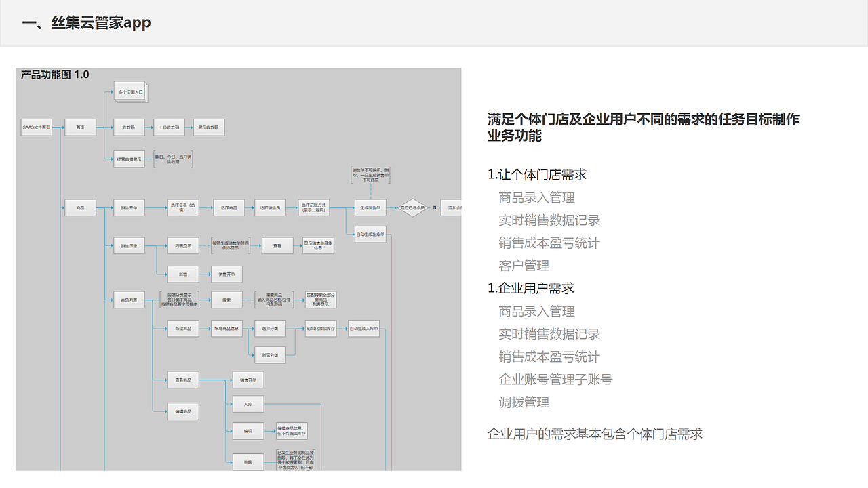Select the 经营数据展示 flowchart node
Viewport: 868px width, 488px height.
tap(129, 159)
